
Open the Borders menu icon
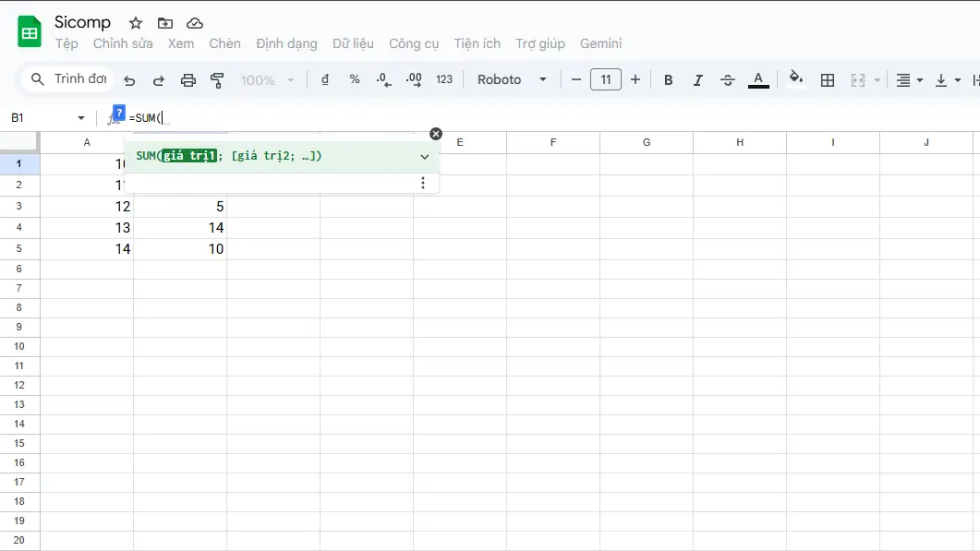click(x=827, y=79)
